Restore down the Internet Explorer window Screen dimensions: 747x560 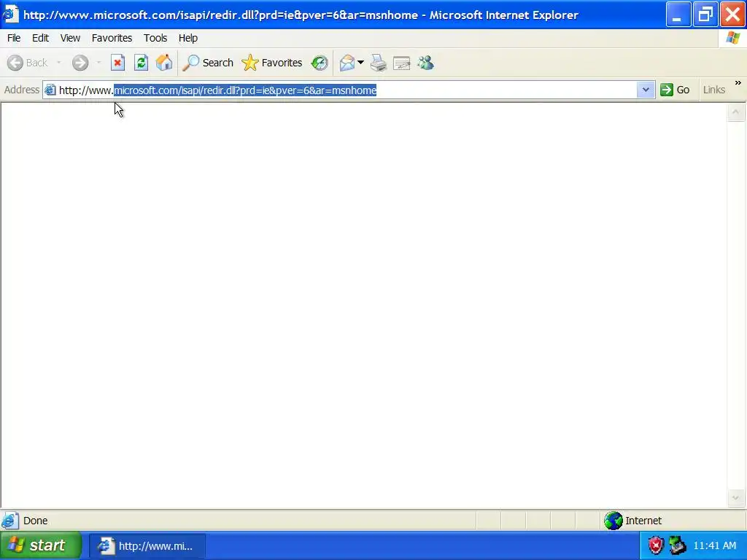point(705,15)
